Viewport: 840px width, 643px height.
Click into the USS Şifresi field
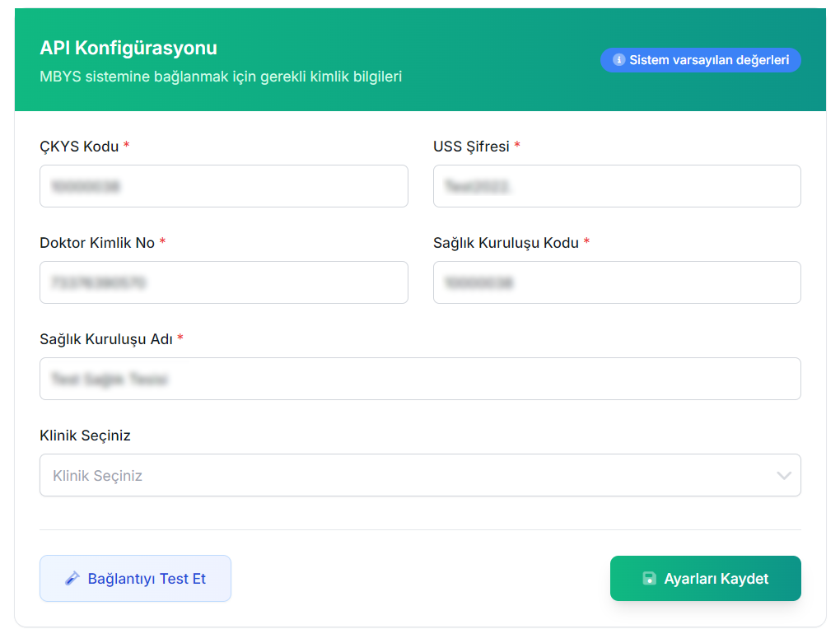click(617, 186)
